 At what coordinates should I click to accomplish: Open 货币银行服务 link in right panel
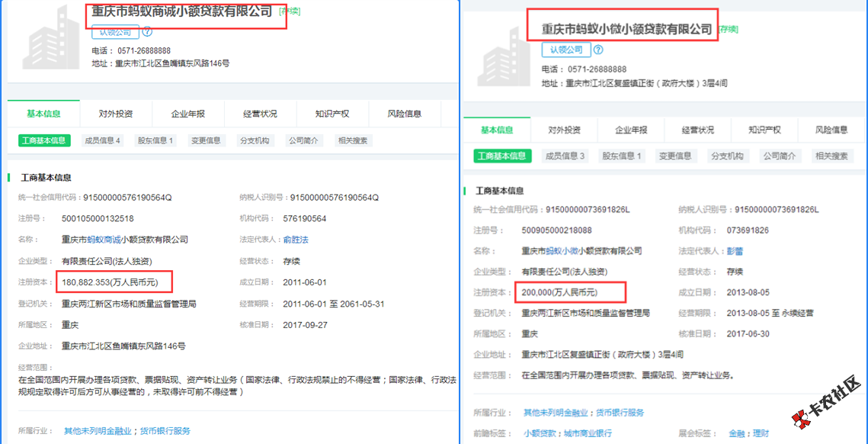(x=620, y=413)
